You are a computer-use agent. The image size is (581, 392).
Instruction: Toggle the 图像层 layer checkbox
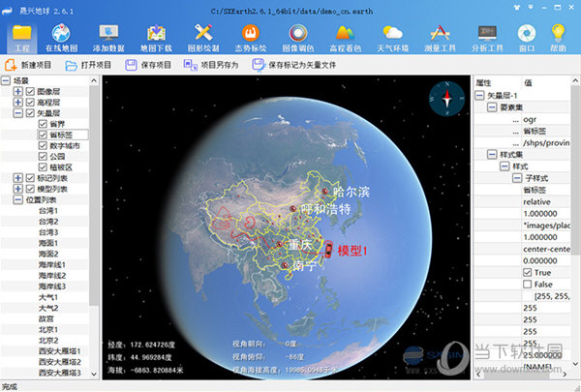click(x=30, y=92)
